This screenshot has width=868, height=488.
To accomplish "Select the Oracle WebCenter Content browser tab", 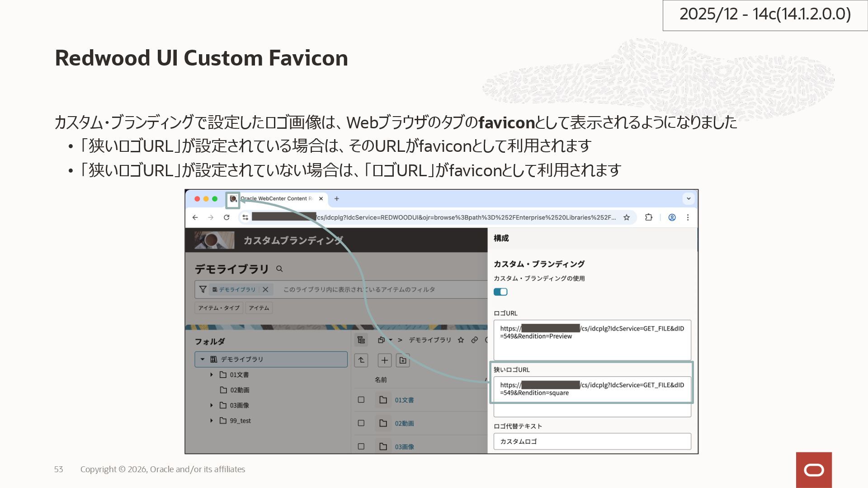I will [x=276, y=198].
